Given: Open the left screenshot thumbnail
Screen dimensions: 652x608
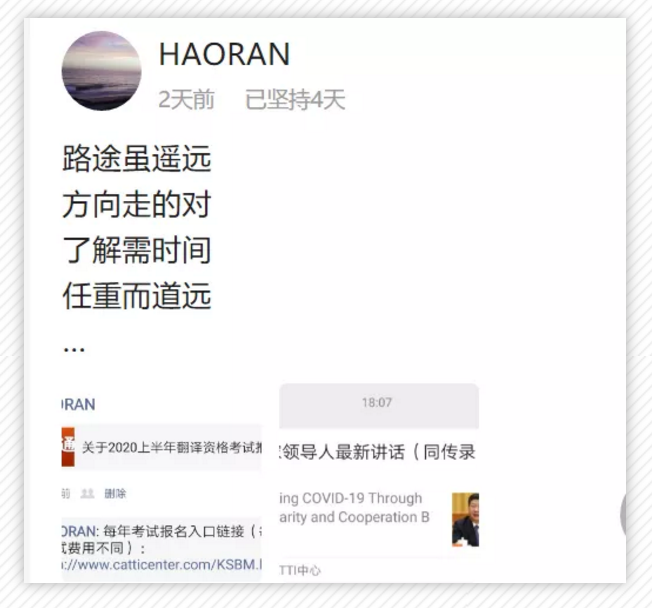Looking at the screenshot, I should (161, 482).
